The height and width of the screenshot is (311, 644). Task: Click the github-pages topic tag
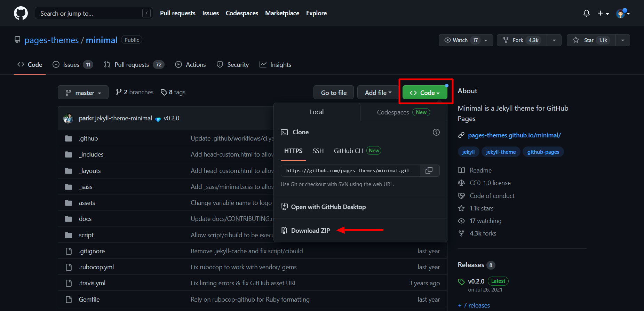[543, 152]
